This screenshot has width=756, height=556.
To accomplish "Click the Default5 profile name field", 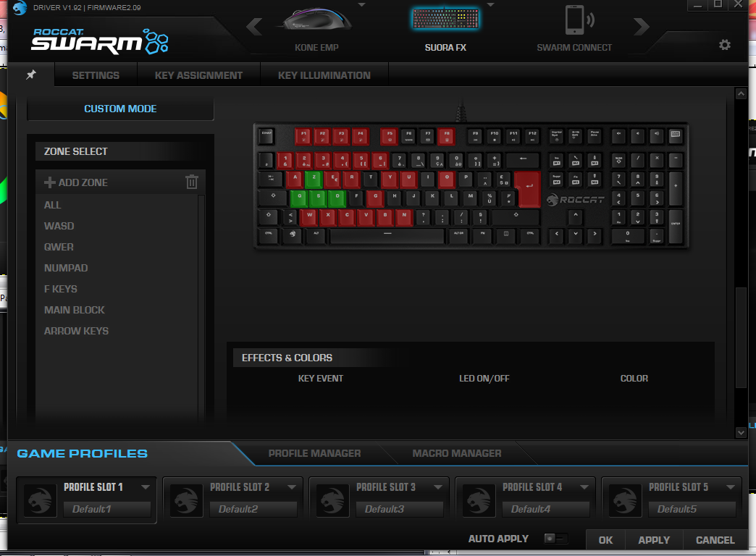I will 692,509.
